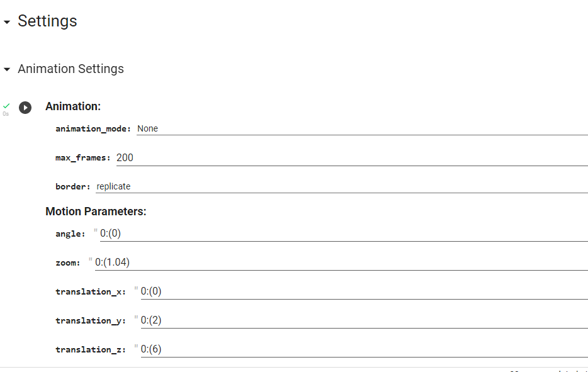The width and height of the screenshot is (588, 372).
Task: Collapse the Settings section arrow
Action: tap(7, 22)
